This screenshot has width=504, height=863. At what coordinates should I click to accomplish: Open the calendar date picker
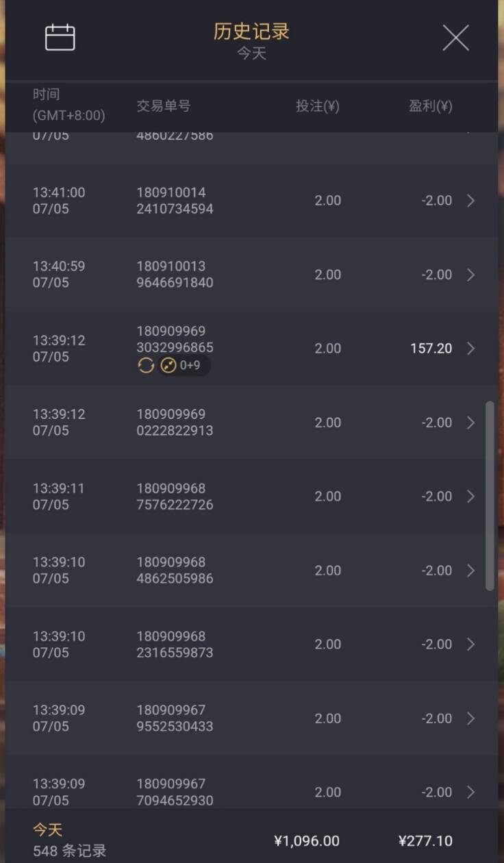[x=60, y=37]
